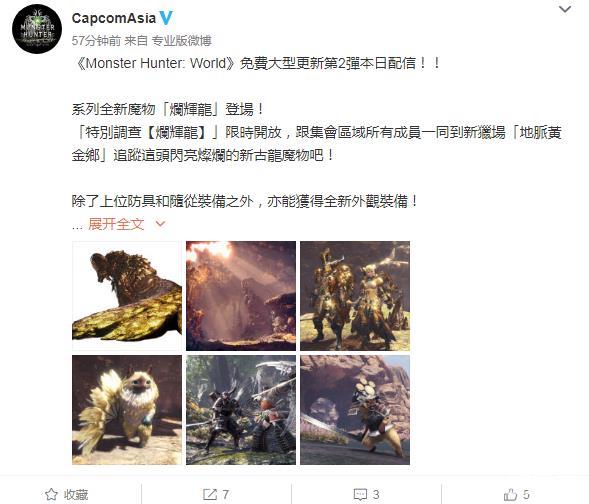
Task: Click the repost share icon
Action: (210, 494)
